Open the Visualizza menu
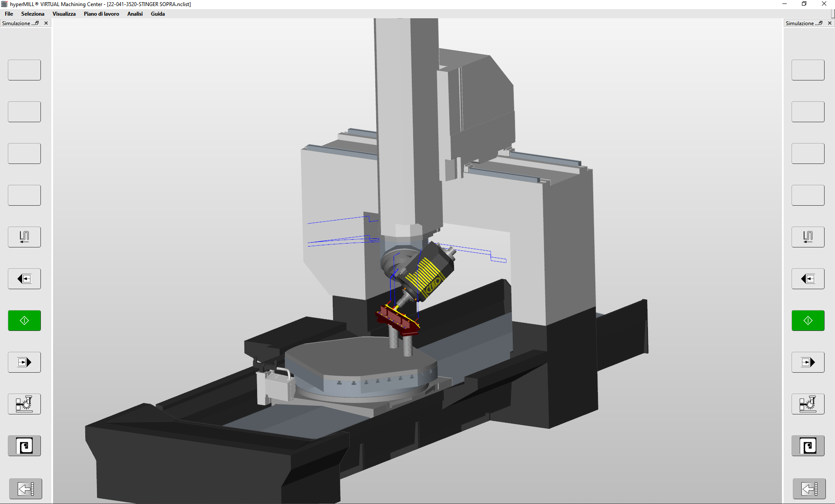The width and height of the screenshot is (835, 504). (64, 14)
